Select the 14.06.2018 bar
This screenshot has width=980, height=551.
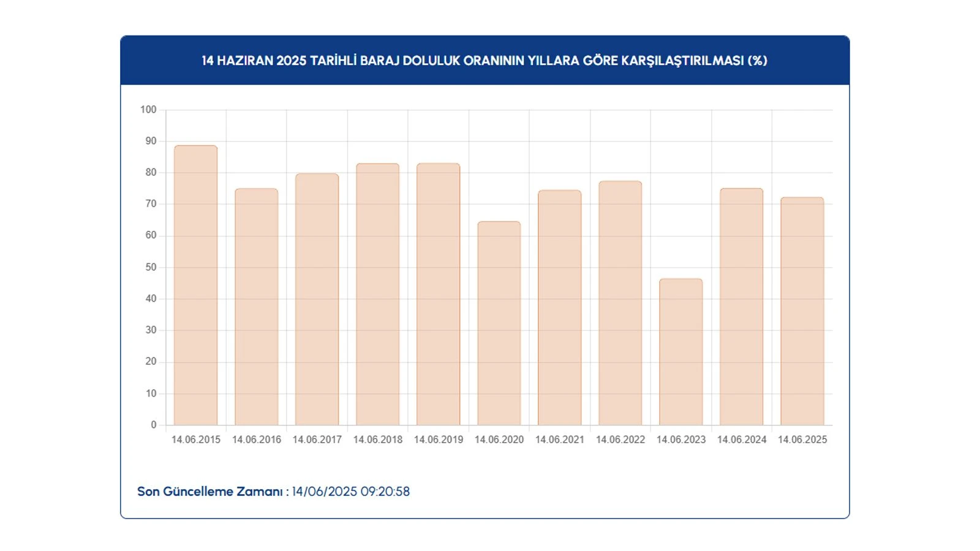coord(377,294)
